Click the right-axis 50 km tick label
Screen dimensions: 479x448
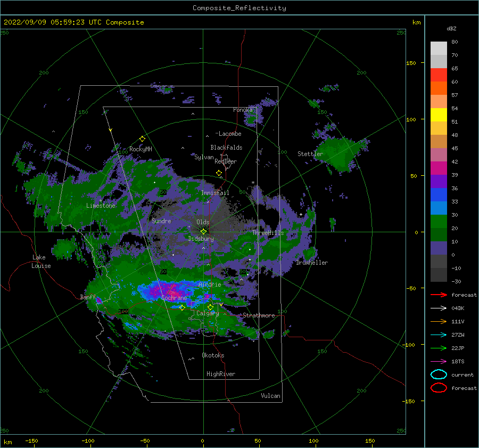(414, 176)
